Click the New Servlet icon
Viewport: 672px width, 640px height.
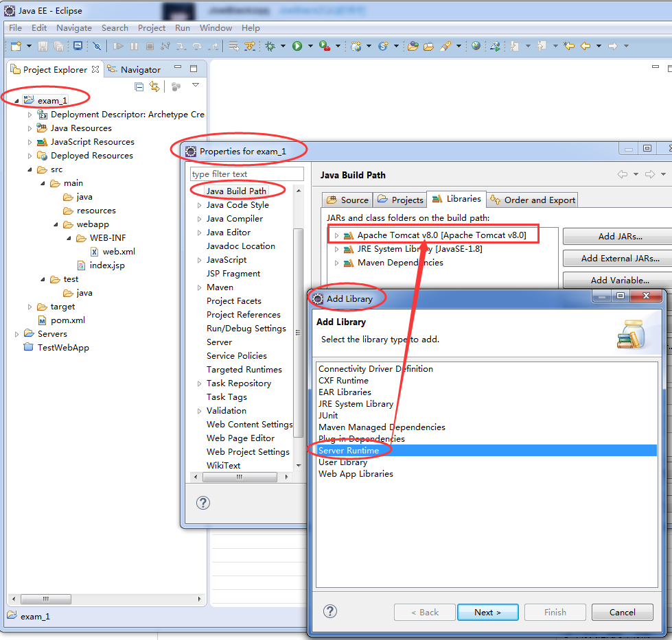click(x=383, y=46)
